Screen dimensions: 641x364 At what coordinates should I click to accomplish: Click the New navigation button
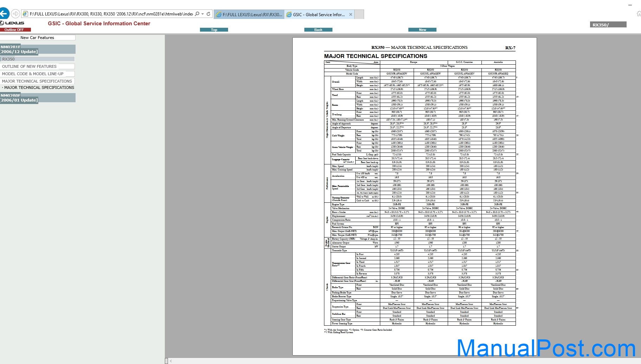[422, 30]
